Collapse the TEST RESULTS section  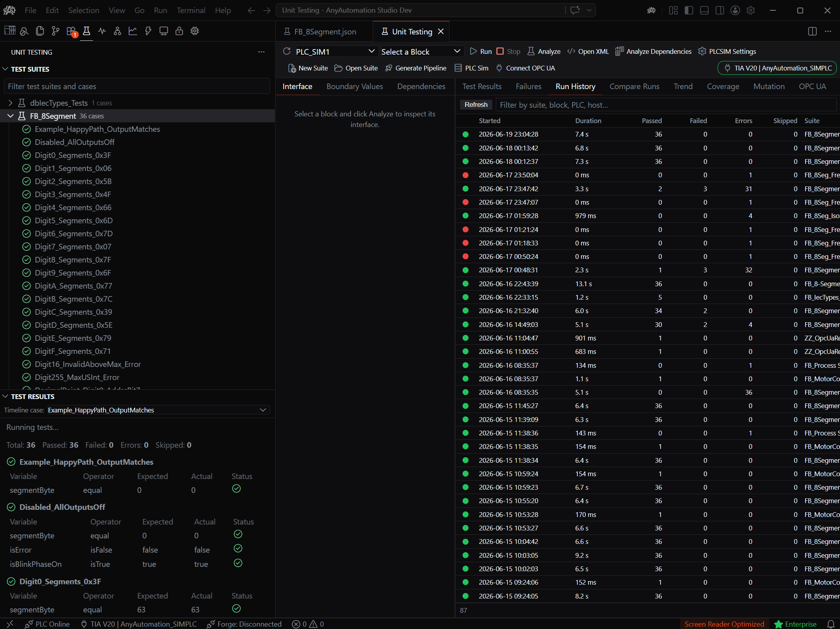[5, 396]
